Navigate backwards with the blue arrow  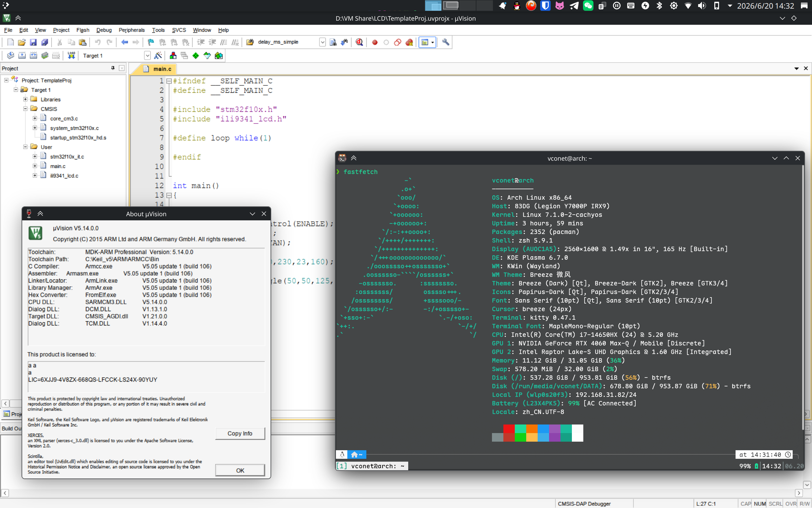[x=124, y=42]
